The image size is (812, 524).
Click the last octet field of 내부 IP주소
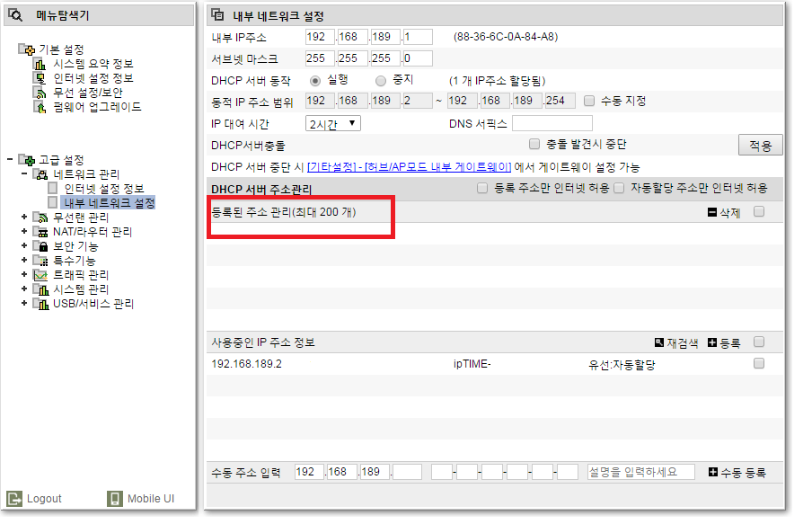(x=418, y=37)
